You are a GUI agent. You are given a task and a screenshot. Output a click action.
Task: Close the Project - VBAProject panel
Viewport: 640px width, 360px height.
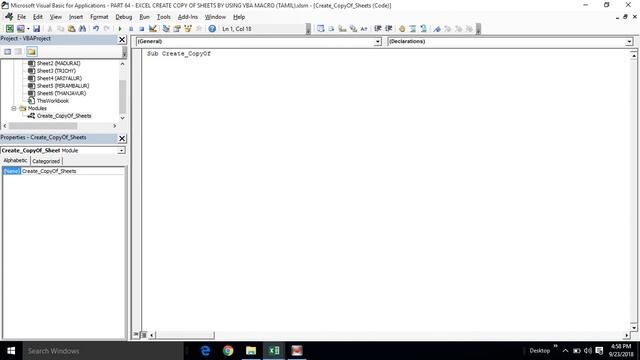[x=122, y=39]
